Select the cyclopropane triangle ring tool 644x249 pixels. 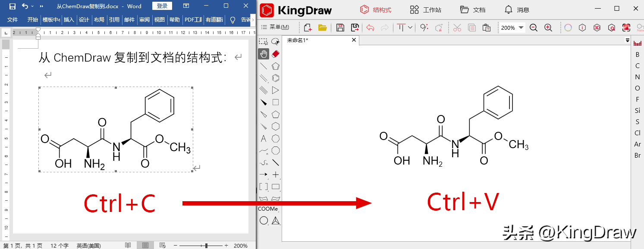point(276,90)
